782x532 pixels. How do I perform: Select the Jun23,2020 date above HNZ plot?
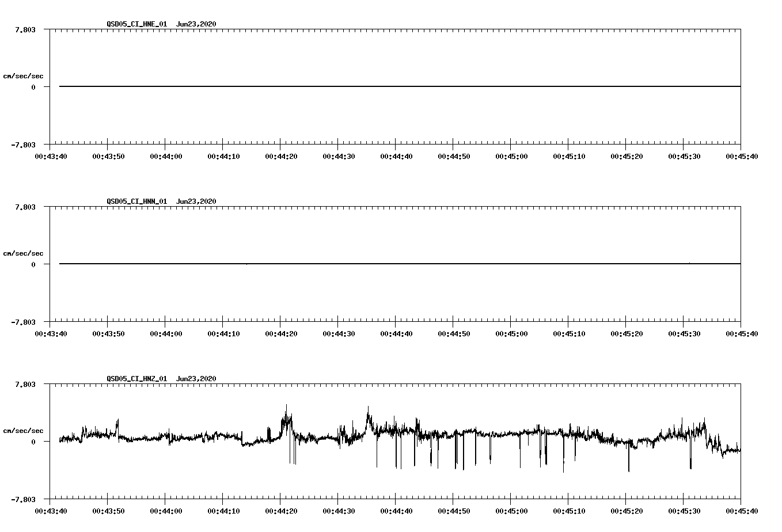click(x=196, y=379)
